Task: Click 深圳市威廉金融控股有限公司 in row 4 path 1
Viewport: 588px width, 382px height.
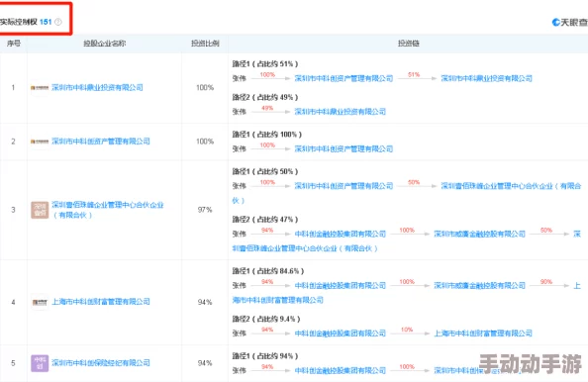Action: [x=480, y=286]
